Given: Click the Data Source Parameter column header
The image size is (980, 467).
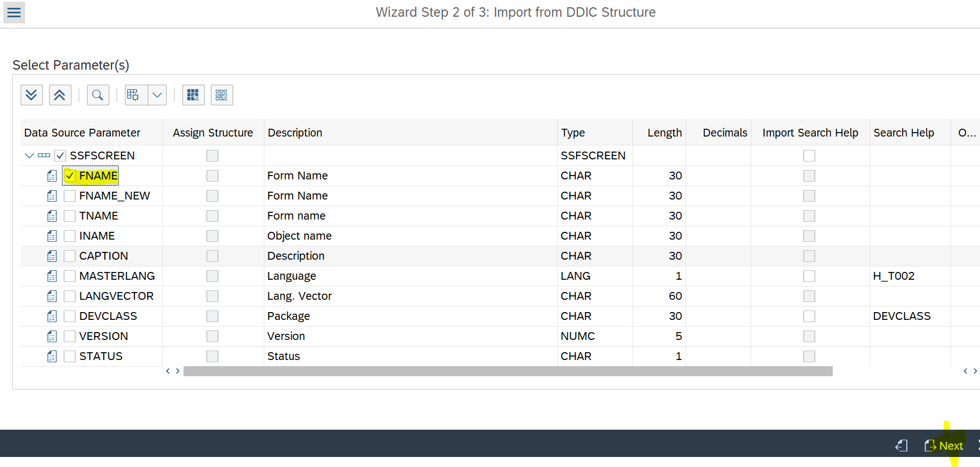Looking at the screenshot, I should (x=82, y=133).
